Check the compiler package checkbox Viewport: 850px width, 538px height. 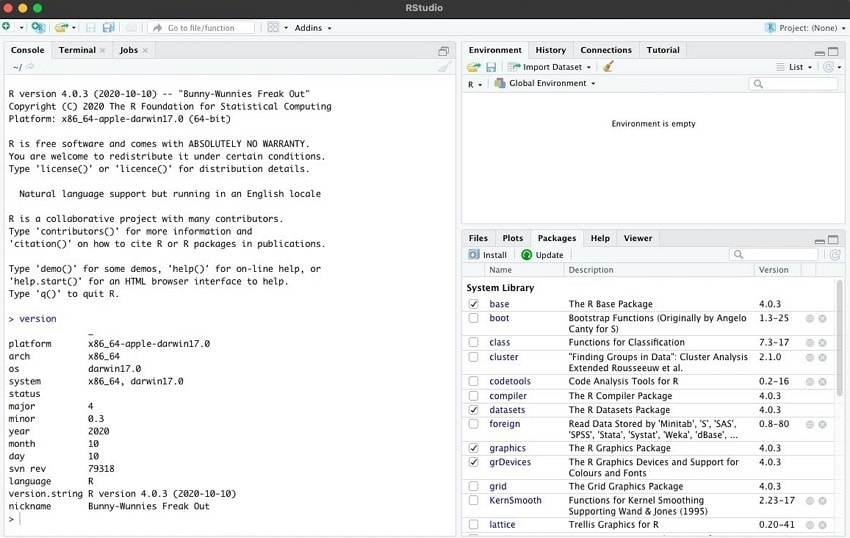click(473, 396)
